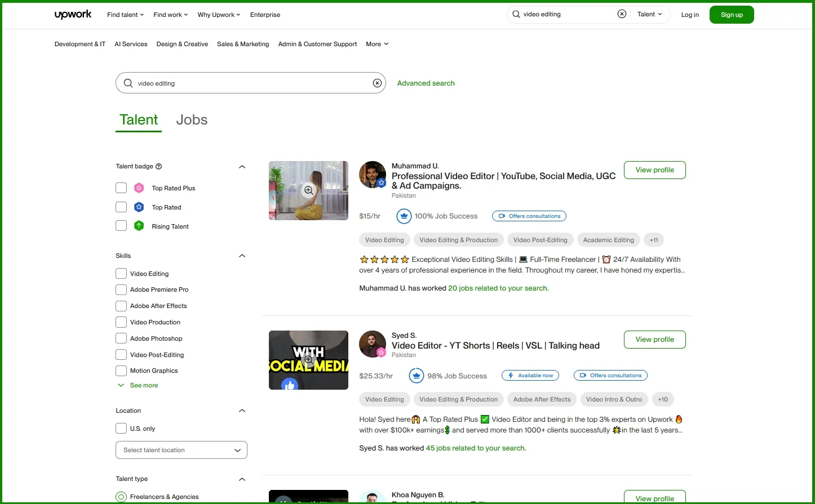Click the Upwork logo
This screenshot has height=504, width=815.
73,15
